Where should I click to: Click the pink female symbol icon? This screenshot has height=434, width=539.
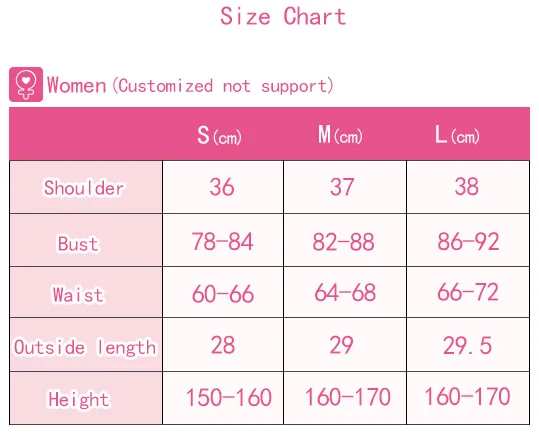[x=26, y=84]
